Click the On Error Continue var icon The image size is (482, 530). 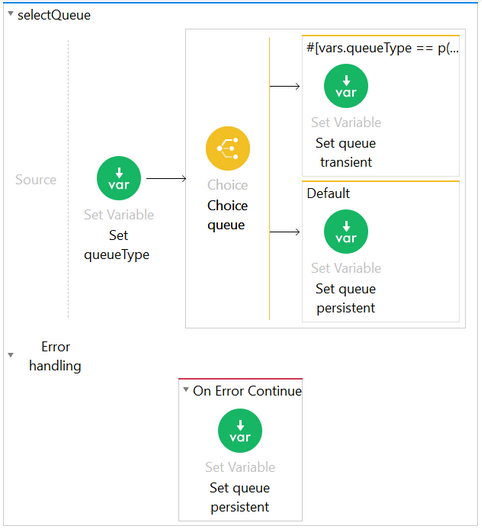(240, 431)
